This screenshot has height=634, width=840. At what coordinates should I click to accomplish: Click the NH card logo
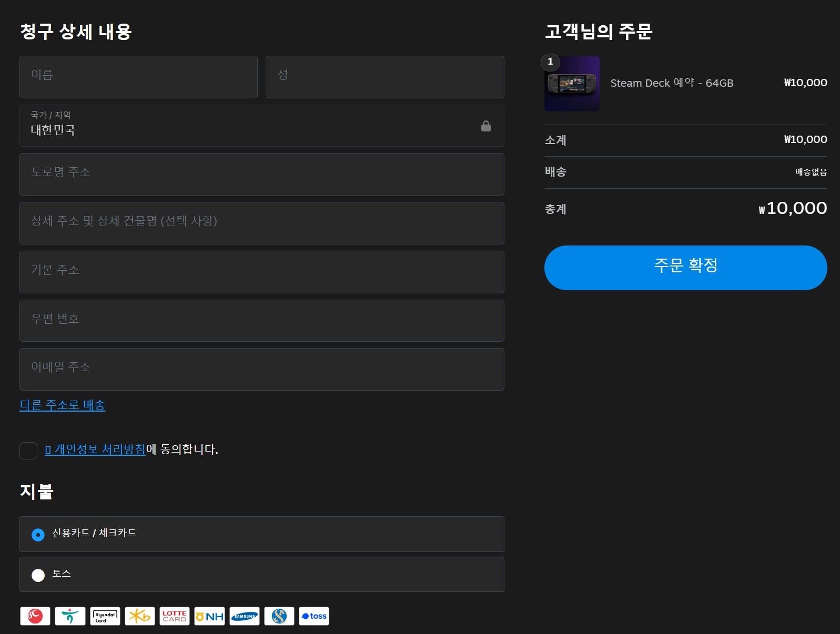(209, 616)
